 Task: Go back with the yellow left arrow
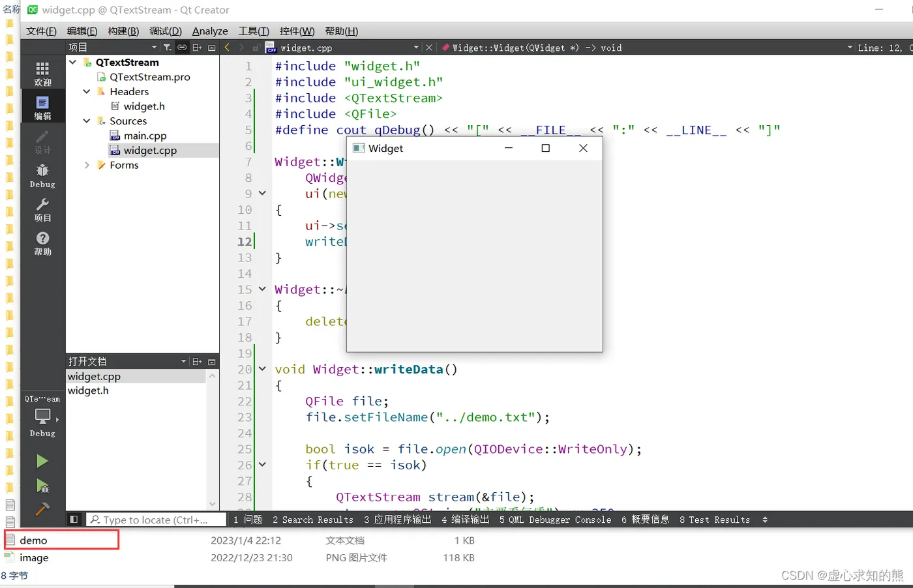pos(227,48)
